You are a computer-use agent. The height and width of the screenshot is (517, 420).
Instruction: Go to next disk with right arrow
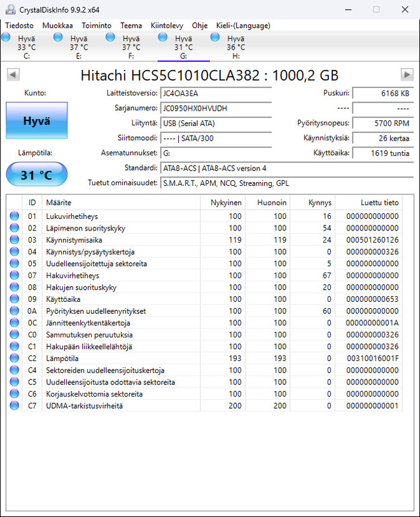coord(407,74)
